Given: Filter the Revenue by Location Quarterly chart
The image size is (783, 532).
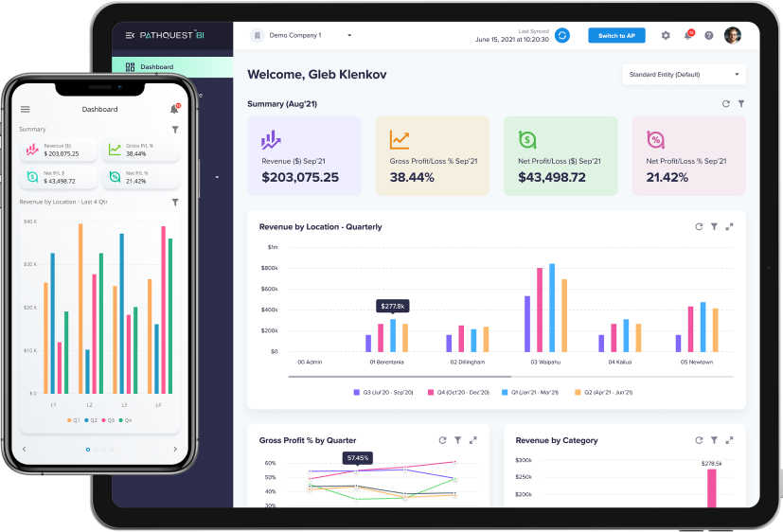Looking at the screenshot, I should pyautogui.click(x=715, y=227).
